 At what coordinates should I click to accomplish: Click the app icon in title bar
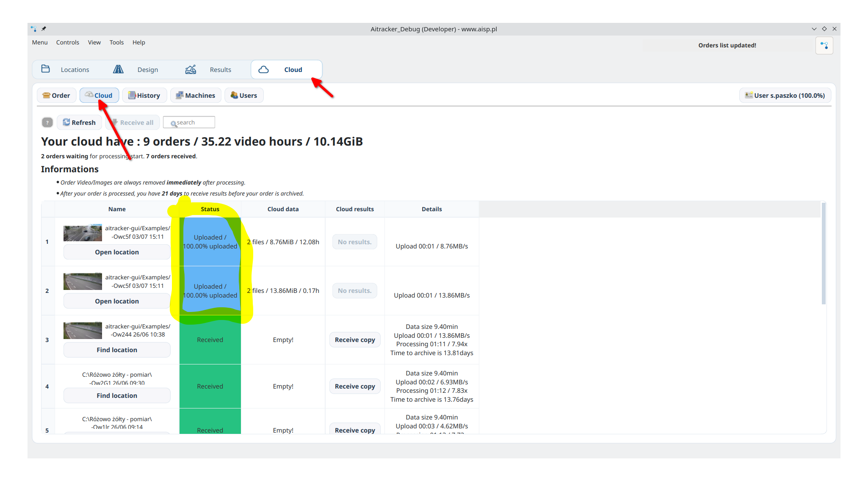point(34,29)
